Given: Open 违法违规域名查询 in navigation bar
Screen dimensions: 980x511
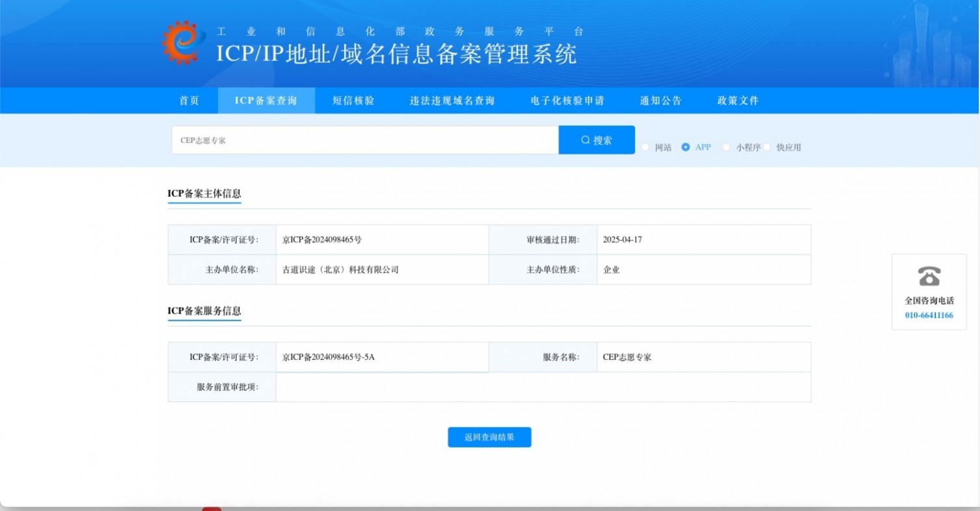Looking at the screenshot, I should 452,101.
